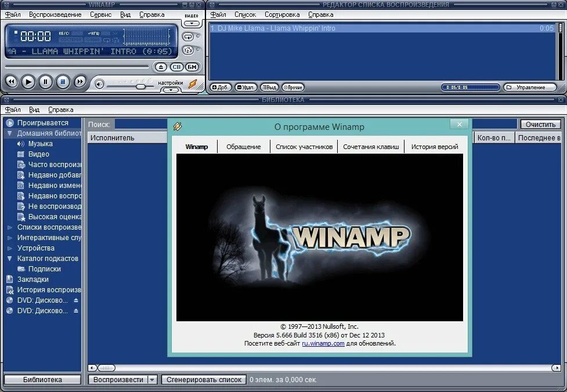This screenshot has width=567, height=392.
Task: Switch to the Обращение tab
Action: (x=243, y=147)
